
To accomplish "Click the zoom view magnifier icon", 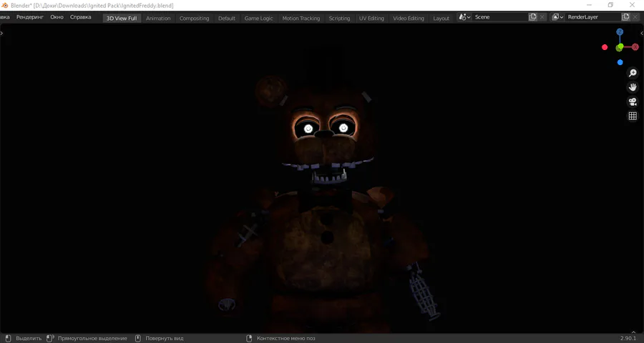I will coord(633,73).
